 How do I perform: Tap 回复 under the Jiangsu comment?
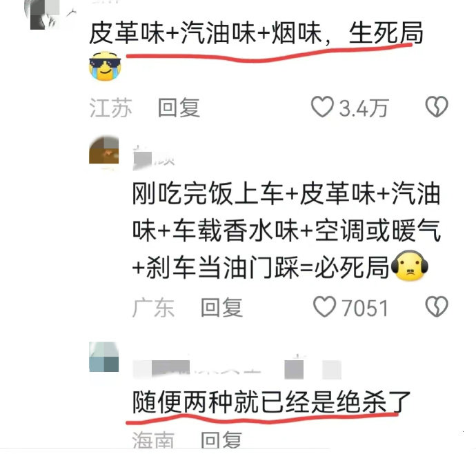click(179, 108)
